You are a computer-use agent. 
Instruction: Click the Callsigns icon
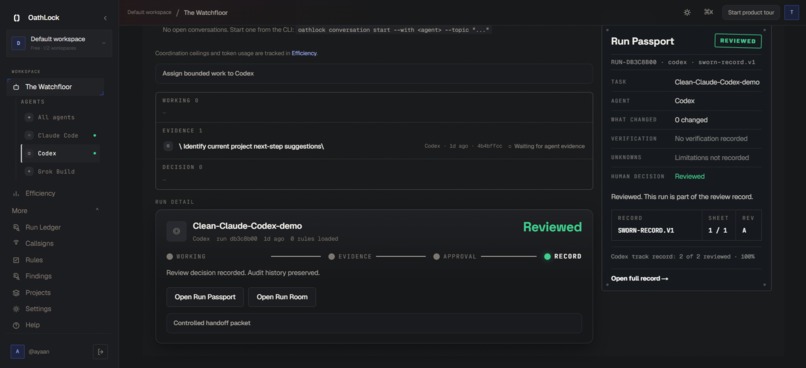point(16,244)
